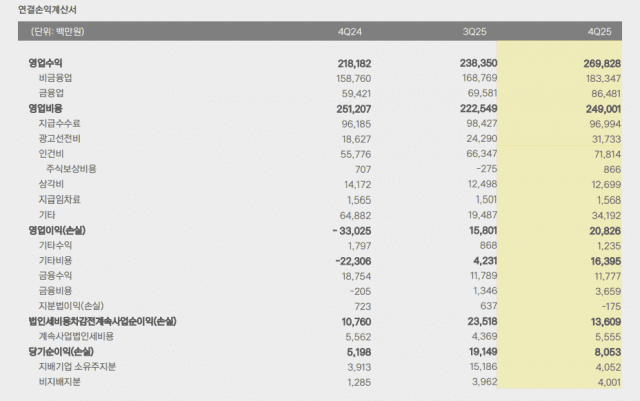640x401 pixels.
Task: Select the 3Q25 column header
Action: click(474, 32)
